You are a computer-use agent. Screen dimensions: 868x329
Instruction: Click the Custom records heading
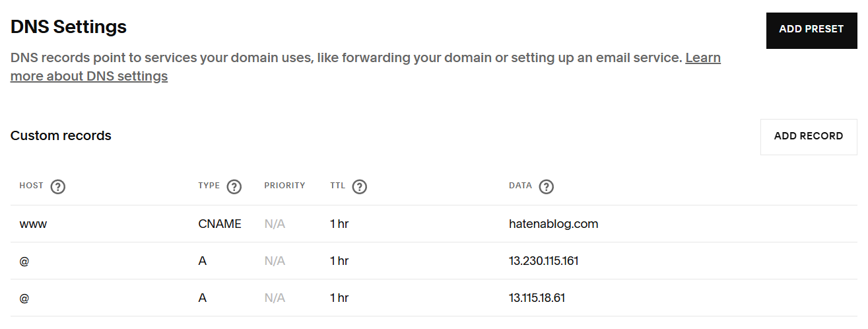(61, 136)
